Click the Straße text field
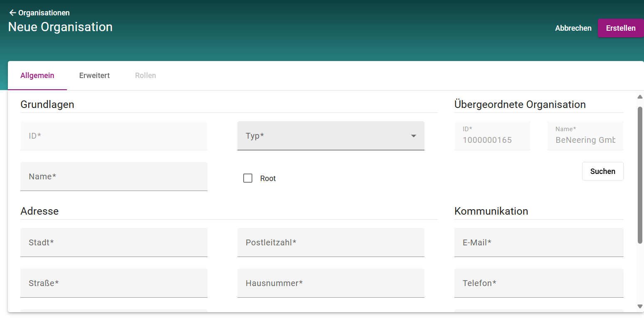The image size is (644, 318). pos(114,283)
